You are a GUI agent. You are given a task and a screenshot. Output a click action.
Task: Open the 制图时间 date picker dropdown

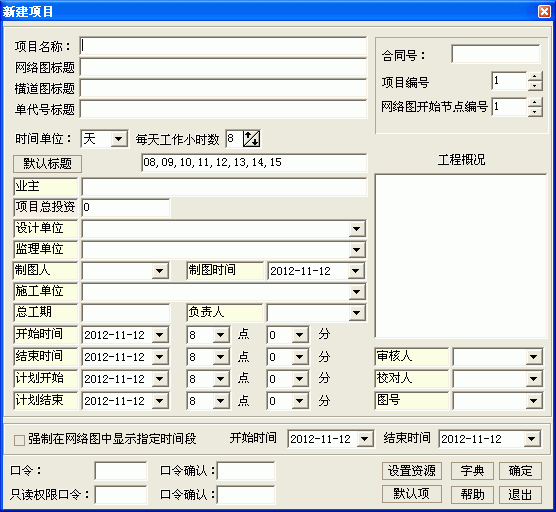coord(356,271)
